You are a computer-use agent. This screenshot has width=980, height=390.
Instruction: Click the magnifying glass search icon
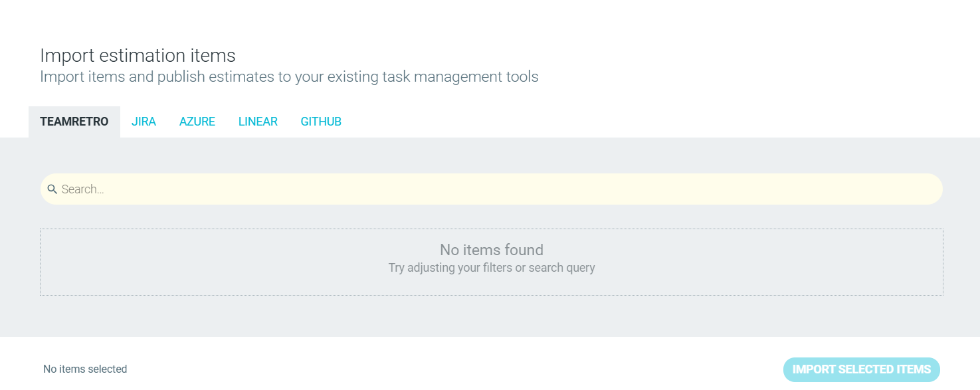52,189
